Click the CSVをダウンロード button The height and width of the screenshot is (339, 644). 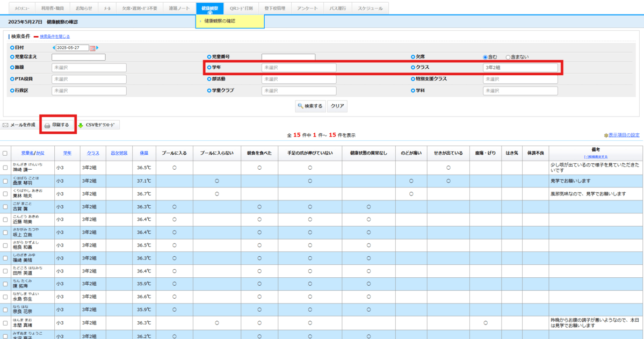(x=98, y=125)
